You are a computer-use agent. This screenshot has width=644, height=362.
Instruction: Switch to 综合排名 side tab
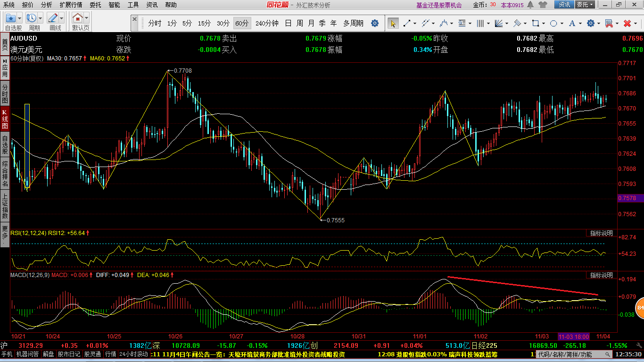[5, 174]
